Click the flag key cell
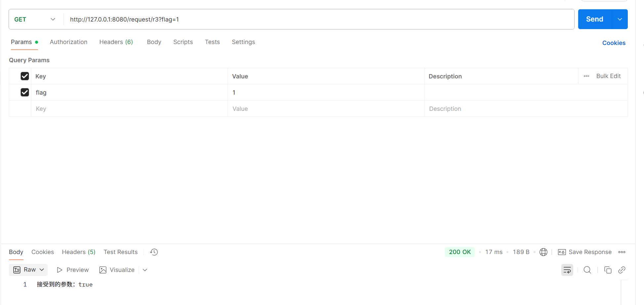The height and width of the screenshot is (305, 644). (x=129, y=92)
